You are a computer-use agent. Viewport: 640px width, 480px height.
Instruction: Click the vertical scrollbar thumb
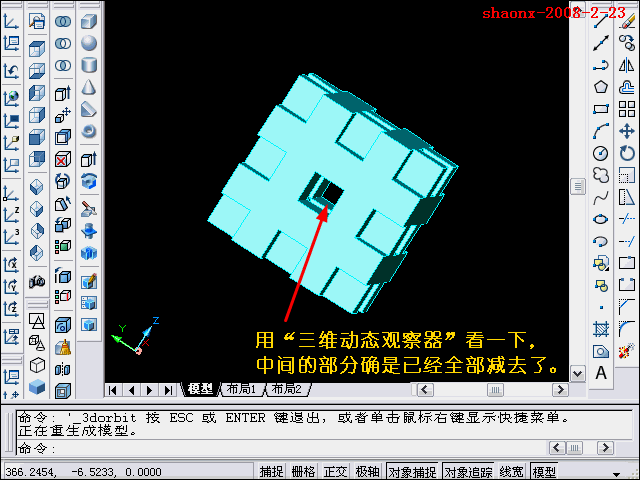578,187
